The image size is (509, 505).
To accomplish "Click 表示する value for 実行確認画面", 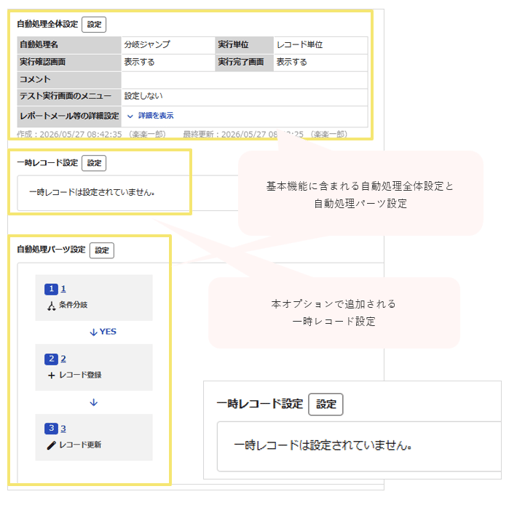I will point(139,62).
